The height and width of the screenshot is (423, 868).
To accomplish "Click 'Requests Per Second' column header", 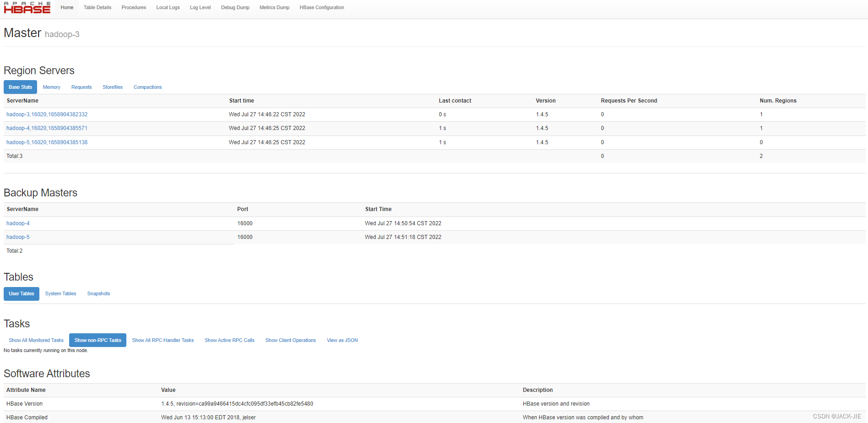I will [x=629, y=101].
